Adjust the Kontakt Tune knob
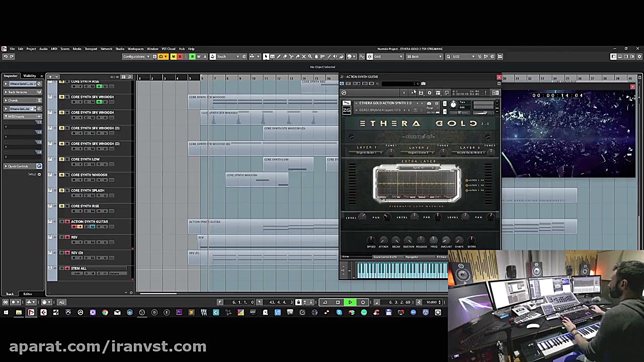 click(x=453, y=105)
